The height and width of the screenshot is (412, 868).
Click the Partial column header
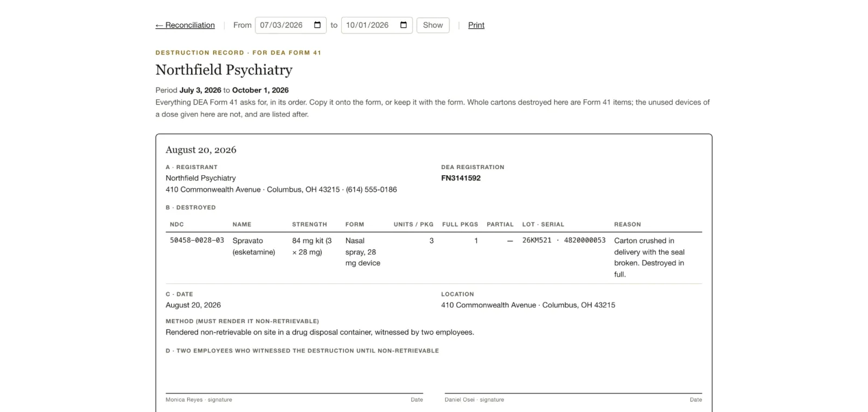click(500, 224)
